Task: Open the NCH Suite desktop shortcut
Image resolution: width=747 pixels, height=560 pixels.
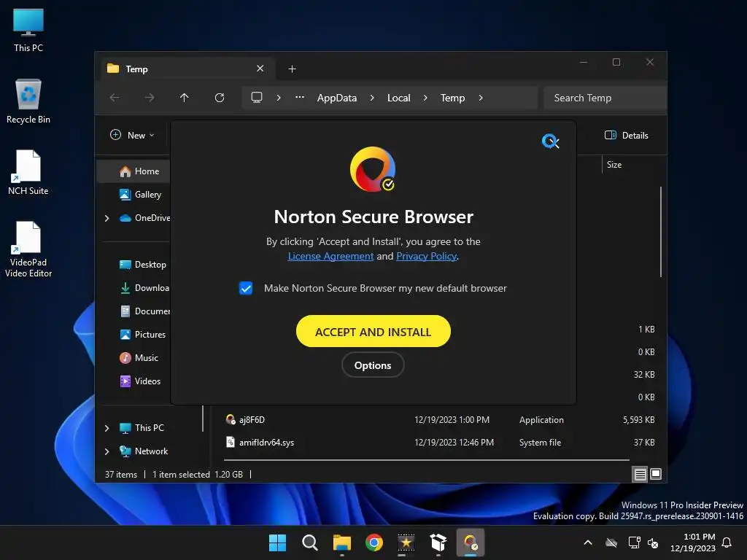Action: coord(28,172)
